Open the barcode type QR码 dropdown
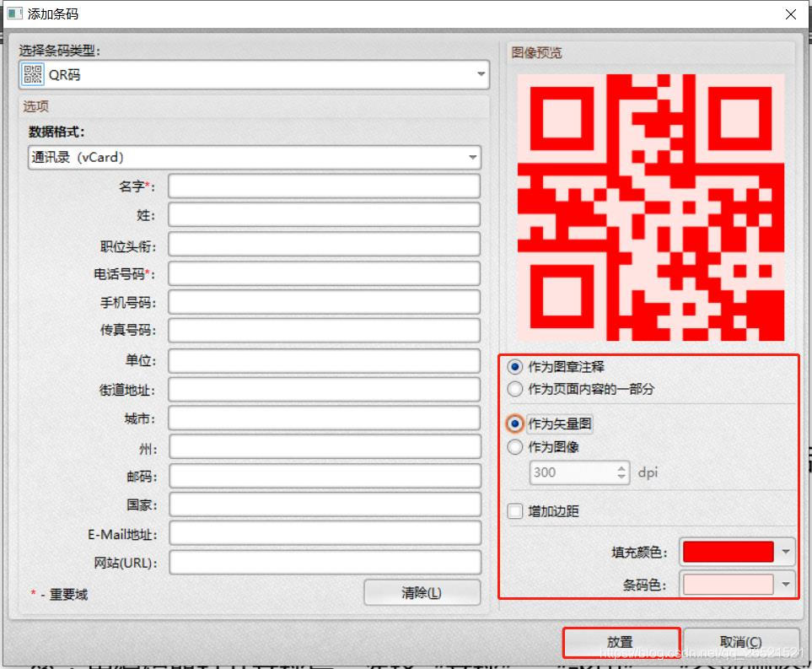 pyautogui.click(x=254, y=74)
